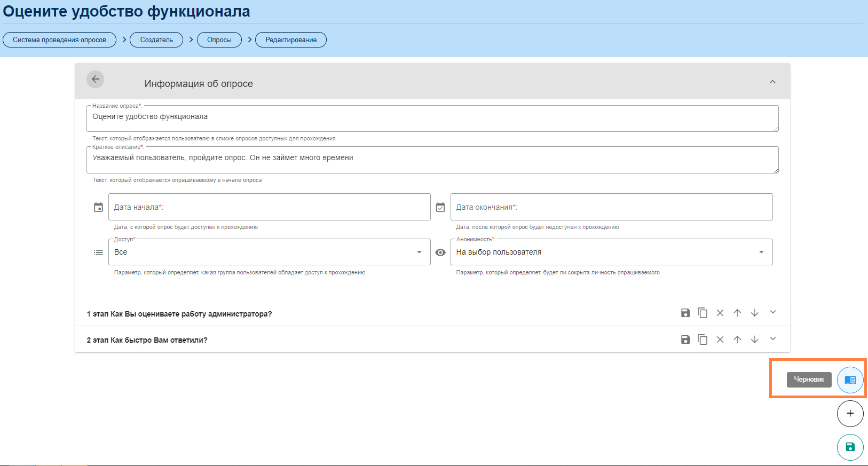The width and height of the screenshot is (868, 466).
Task: Delete stage 2 with the X icon
Action: 720,339
